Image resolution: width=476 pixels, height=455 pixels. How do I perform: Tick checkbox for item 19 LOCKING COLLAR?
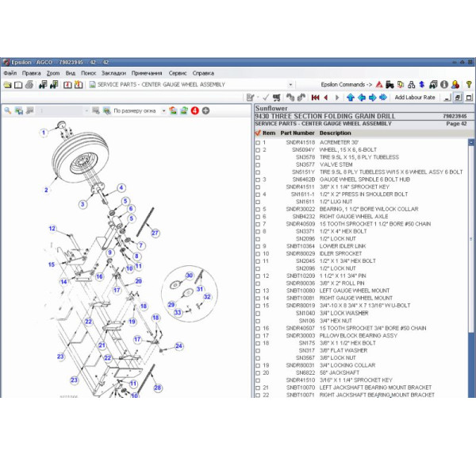point(258,365)
